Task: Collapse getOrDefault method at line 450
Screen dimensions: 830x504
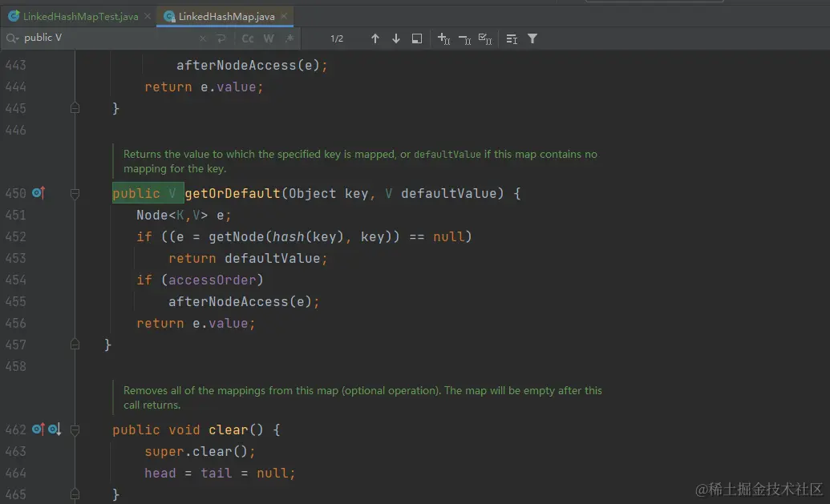Action: click(75, 194)
